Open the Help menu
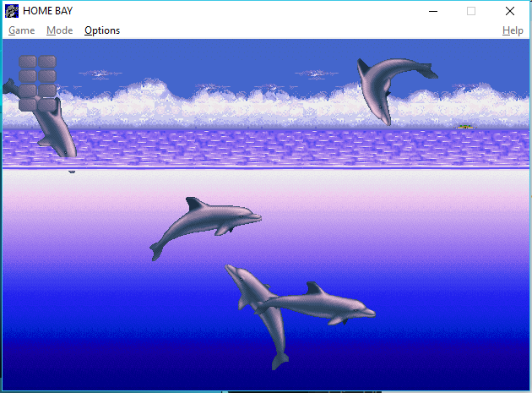Viewport: 532px width, 393px height. click(x=513, y=30)
